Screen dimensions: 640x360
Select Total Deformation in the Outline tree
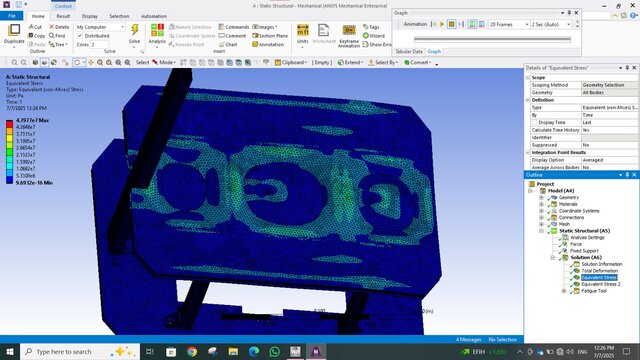pyautogui.click(x=599, y=271)
